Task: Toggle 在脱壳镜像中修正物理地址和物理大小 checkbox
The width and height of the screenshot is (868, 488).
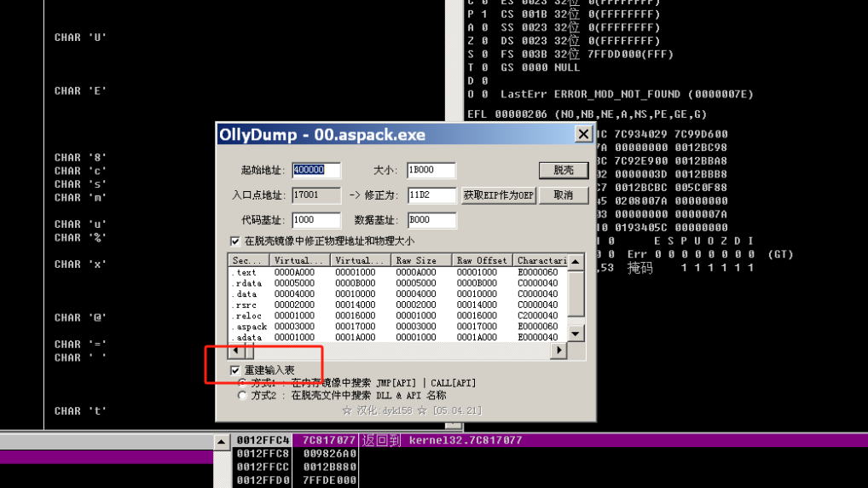Action: pyautogui.click(x=235, y=241)
